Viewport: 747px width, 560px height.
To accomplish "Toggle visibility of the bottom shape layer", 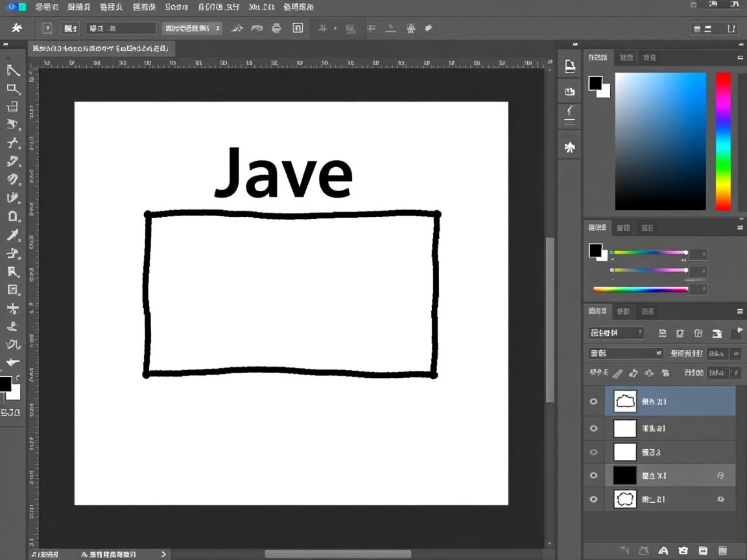I will tap(593, 498).
